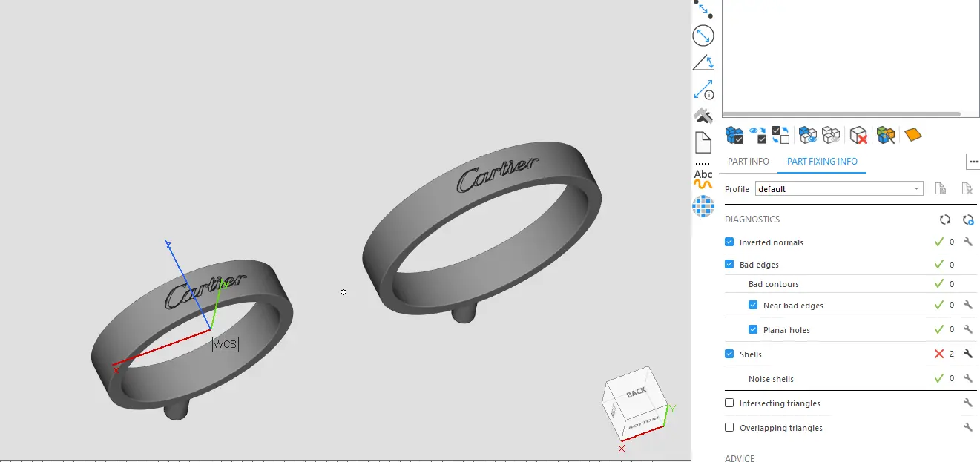Click the update diagnostics refresh icon

(944, 220)
